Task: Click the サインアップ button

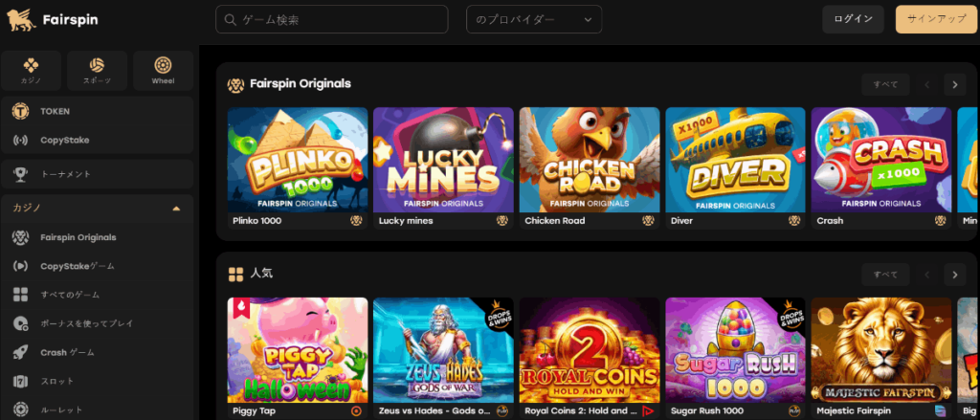Action: (936, 19)
